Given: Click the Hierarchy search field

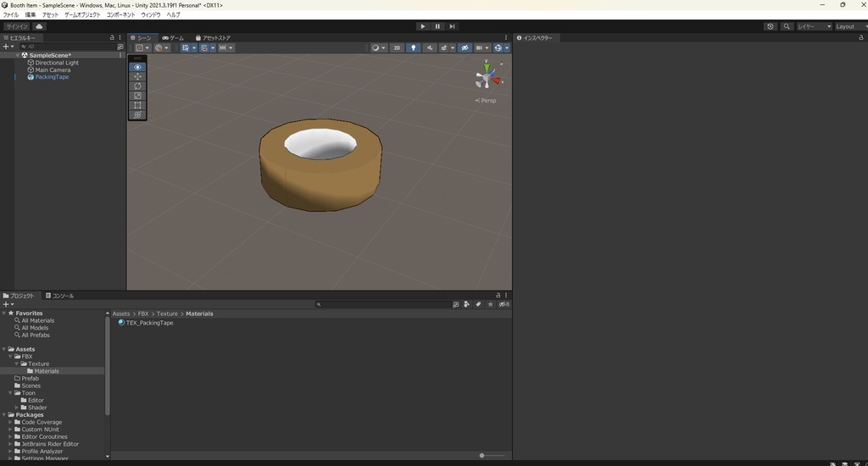Looking at the screenshot, I should [x=67, y=47].
